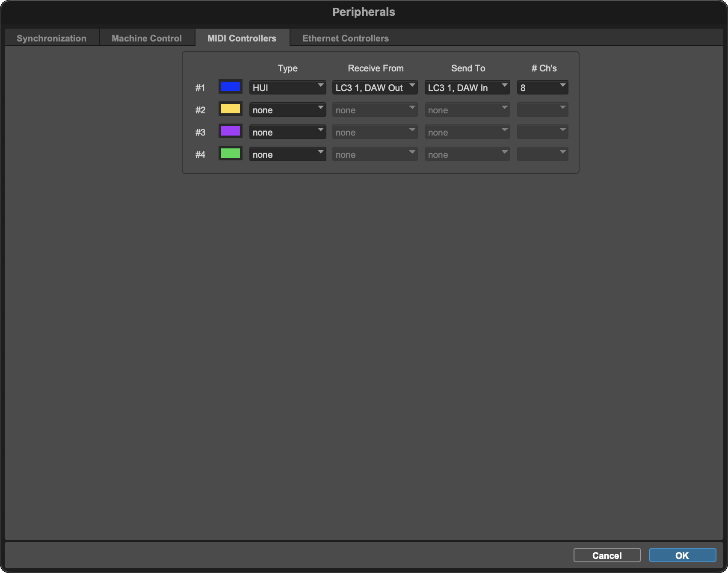Open the Ethernet Controllers tab

346,38
